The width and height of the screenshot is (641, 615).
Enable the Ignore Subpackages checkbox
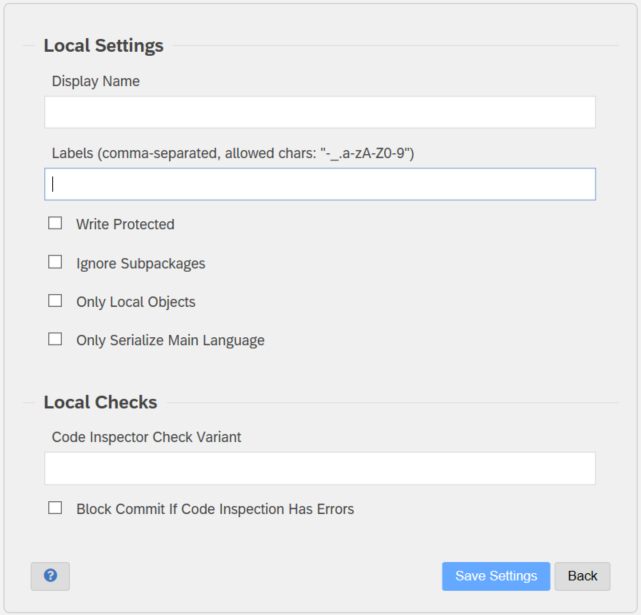[x=55, y=262]
